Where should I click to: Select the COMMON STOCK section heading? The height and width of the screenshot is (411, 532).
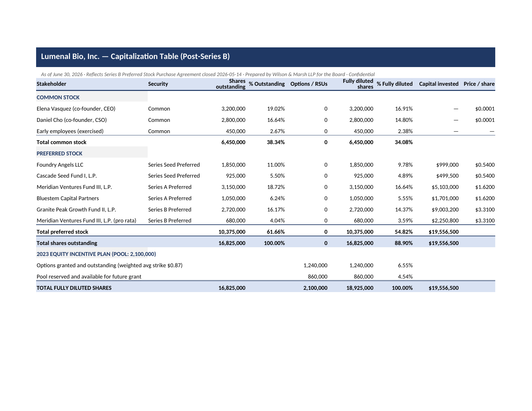[58, 97]
